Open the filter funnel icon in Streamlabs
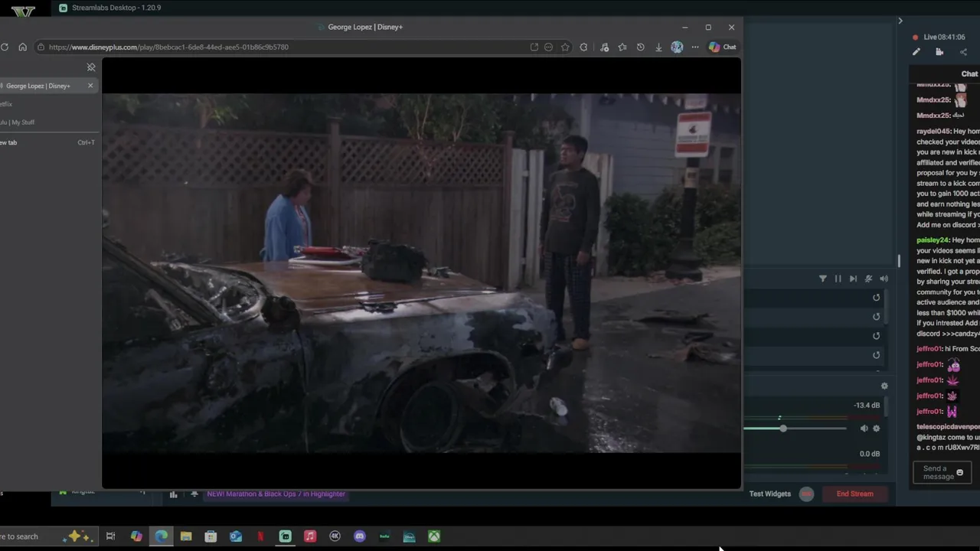The height and width of the screenshot is (551, 980). pyautogui.click(x=823, y=279)
